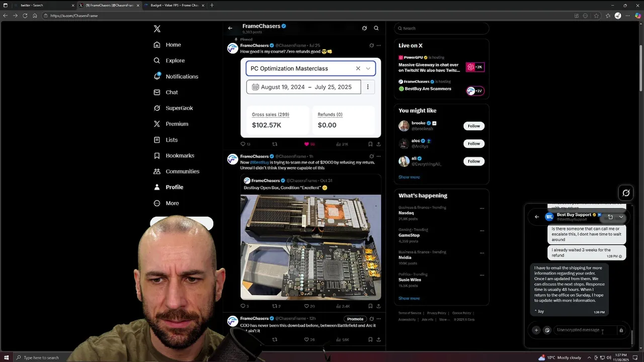The height and width of the screenshot is (362, 644).
Task: Open Profile in X sidebar
Action: click(169, 187)
